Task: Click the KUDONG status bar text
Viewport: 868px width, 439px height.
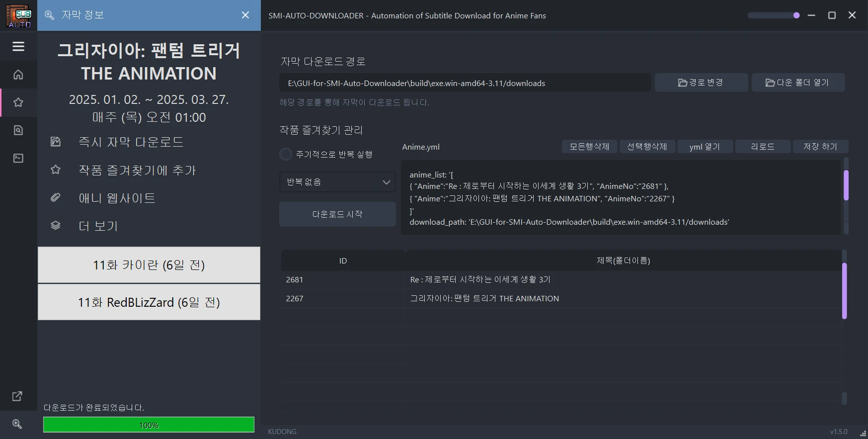Action: click(282, 432)
